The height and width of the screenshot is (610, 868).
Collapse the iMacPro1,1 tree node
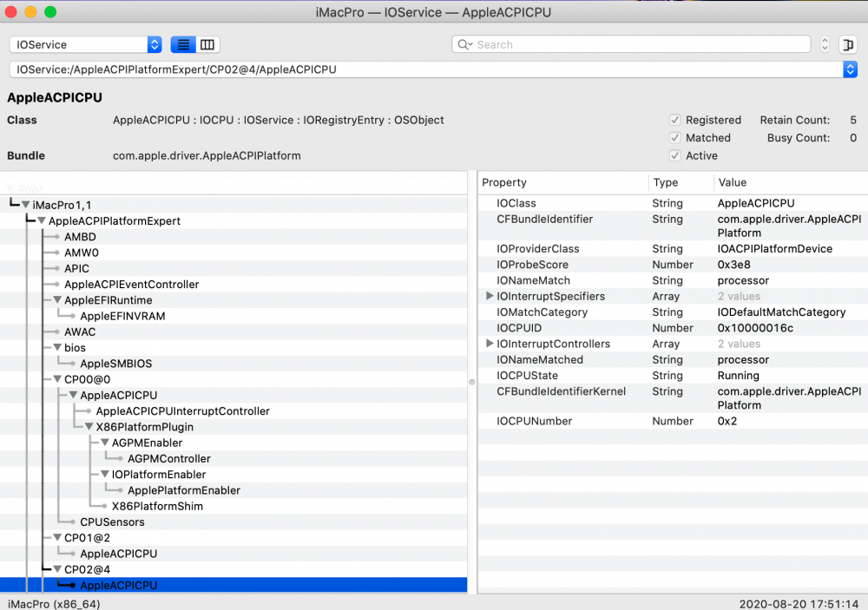coord(25,205)
